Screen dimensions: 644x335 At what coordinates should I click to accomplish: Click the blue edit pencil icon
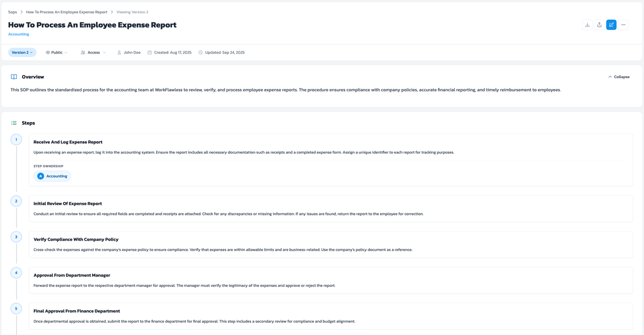[x=611, y=25]
